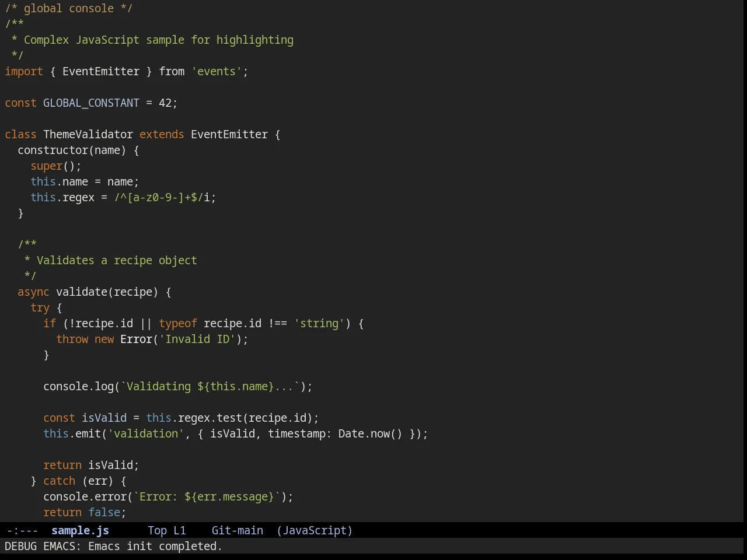Click 'return isValid;' statement
Image resolution: width=747 pixels, height=560 pixels.
[x=91, y=465]
